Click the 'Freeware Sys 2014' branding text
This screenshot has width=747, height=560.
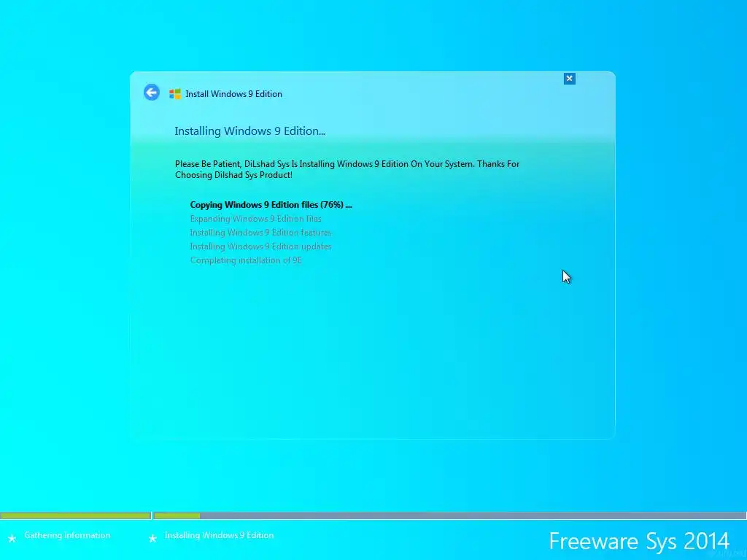click(x=639, y=542)
